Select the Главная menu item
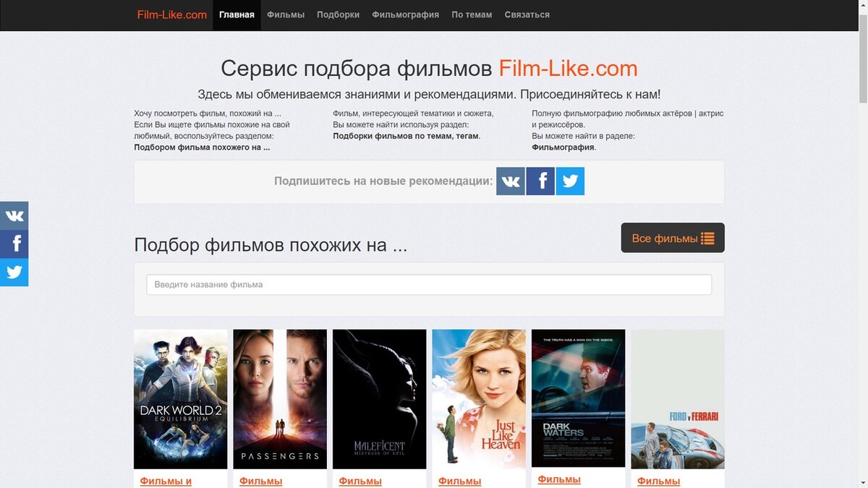 pyautogui.click(x=237, y=14)
